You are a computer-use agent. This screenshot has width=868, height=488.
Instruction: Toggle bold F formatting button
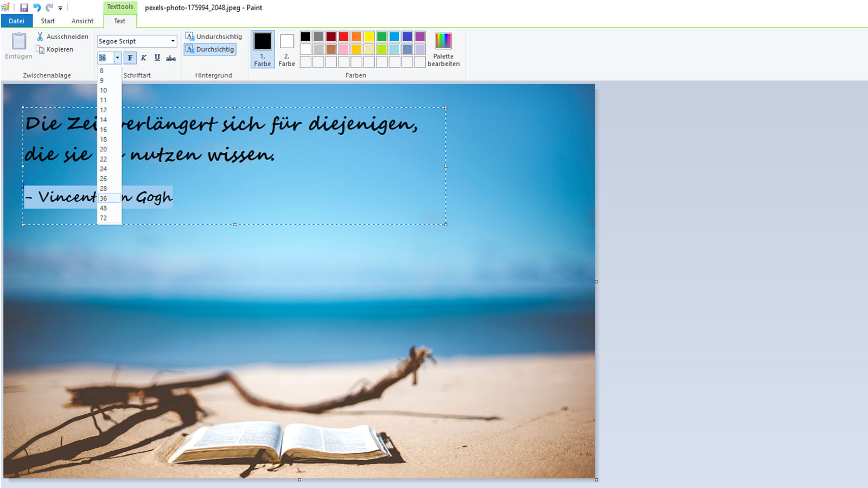(x=130, y=58)
